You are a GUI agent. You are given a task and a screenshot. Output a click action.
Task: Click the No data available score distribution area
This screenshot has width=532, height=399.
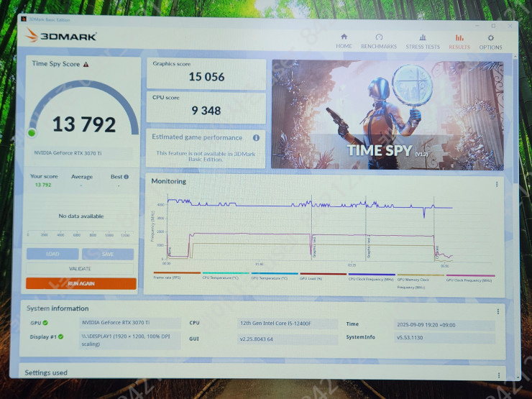click(x=81, y=216)
